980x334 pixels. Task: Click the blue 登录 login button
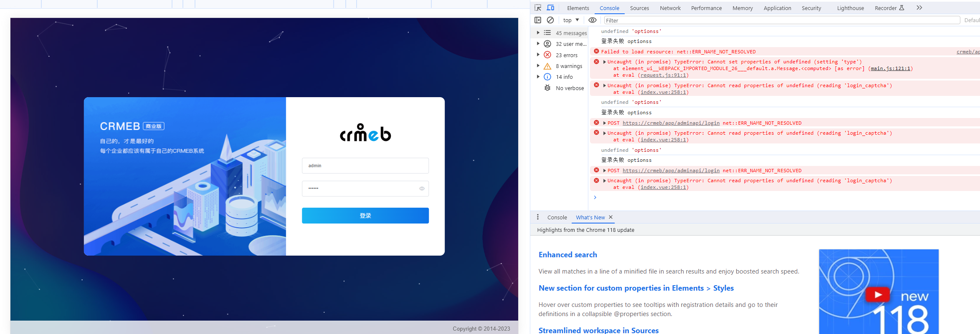tap(365, 216)
